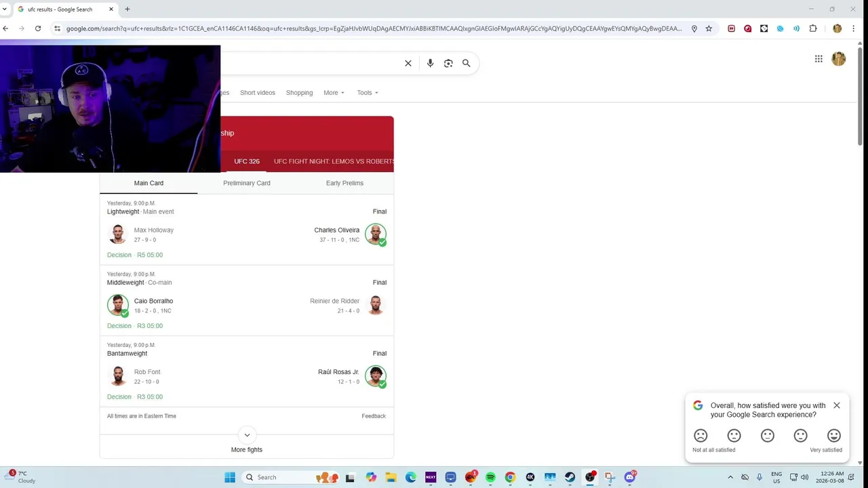
Task: Click the magnifying glass search button
Action: click(467, 63)
